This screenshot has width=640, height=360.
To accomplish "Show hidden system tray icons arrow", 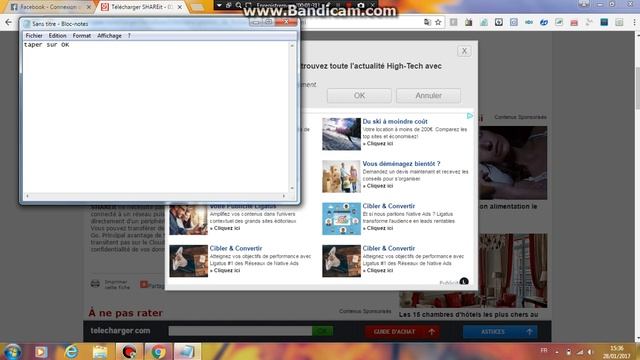I will click(557, 352).
